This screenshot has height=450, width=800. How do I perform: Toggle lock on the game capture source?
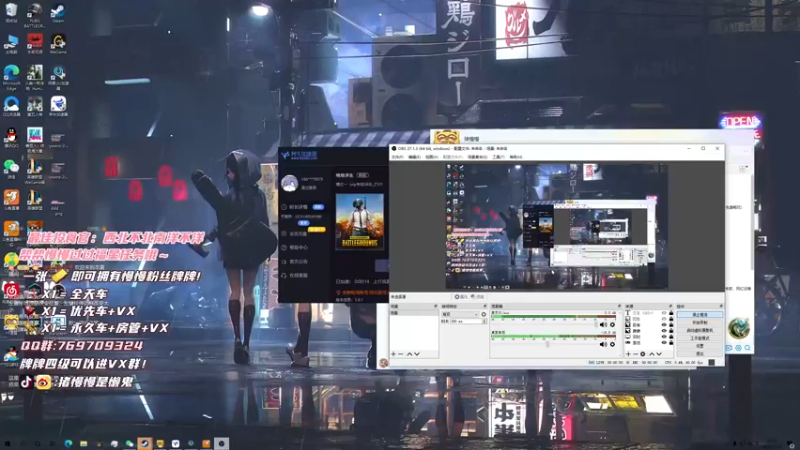pyautogui.click(x=671, y=342)
